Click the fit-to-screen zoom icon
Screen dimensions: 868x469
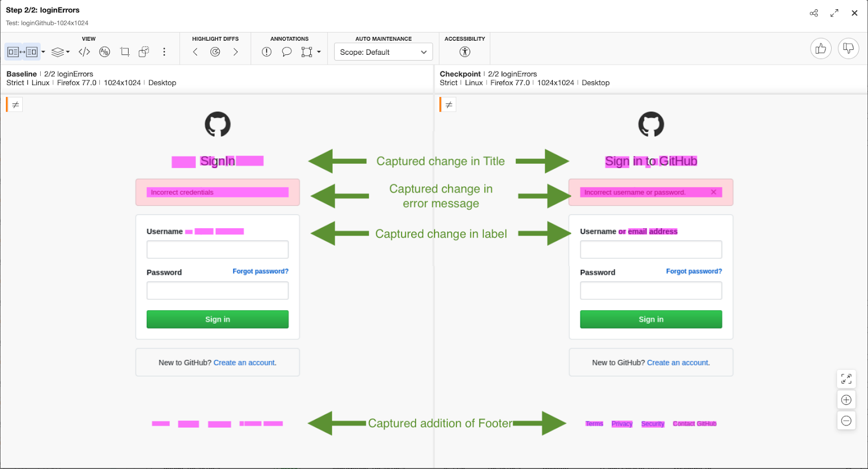pos(846,379)
